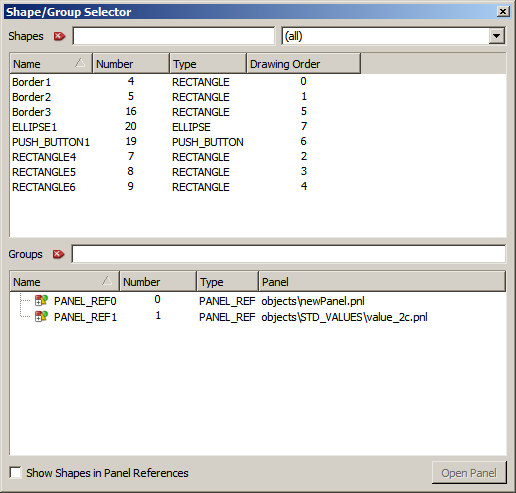Click the PANEL_REF0 panel reference icon
This screenshot has height=493, width=516.
coord(42,300)
